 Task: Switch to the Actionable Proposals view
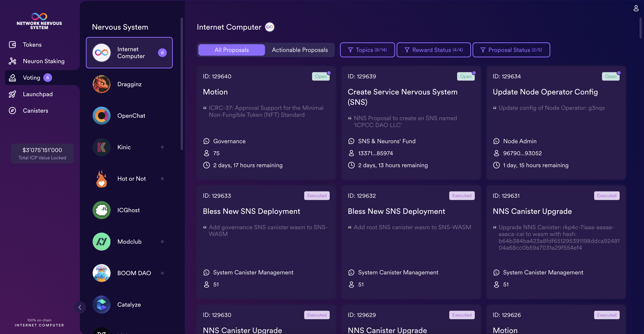[x=300, y=50]
